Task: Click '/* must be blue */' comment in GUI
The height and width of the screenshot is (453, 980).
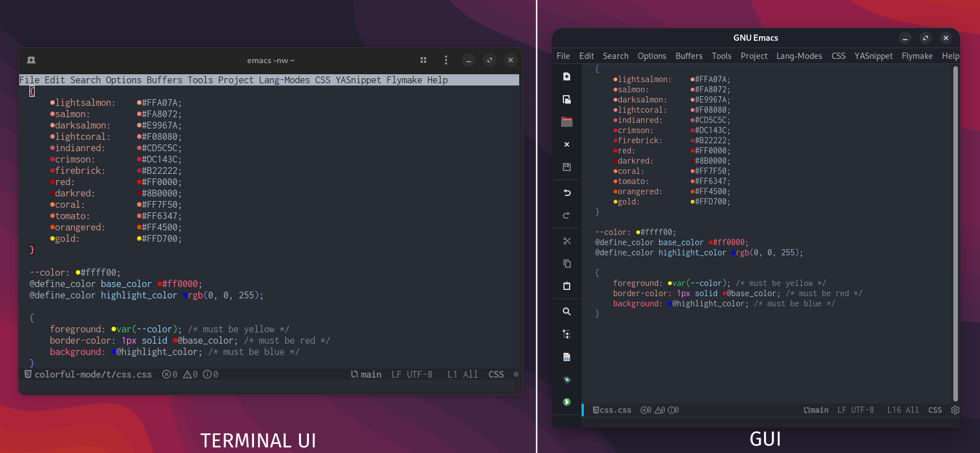Action: tap(794, 304)
